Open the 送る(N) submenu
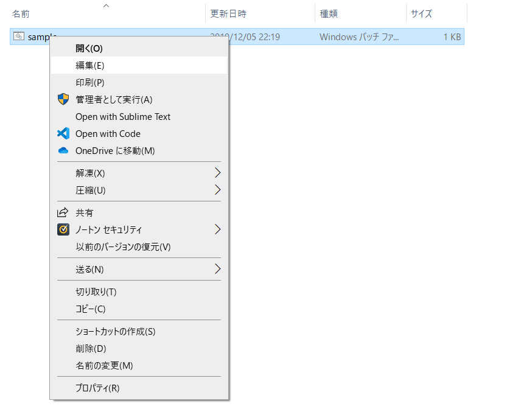Viewport: 532px width, 409px height. click(x=139, y=269)
